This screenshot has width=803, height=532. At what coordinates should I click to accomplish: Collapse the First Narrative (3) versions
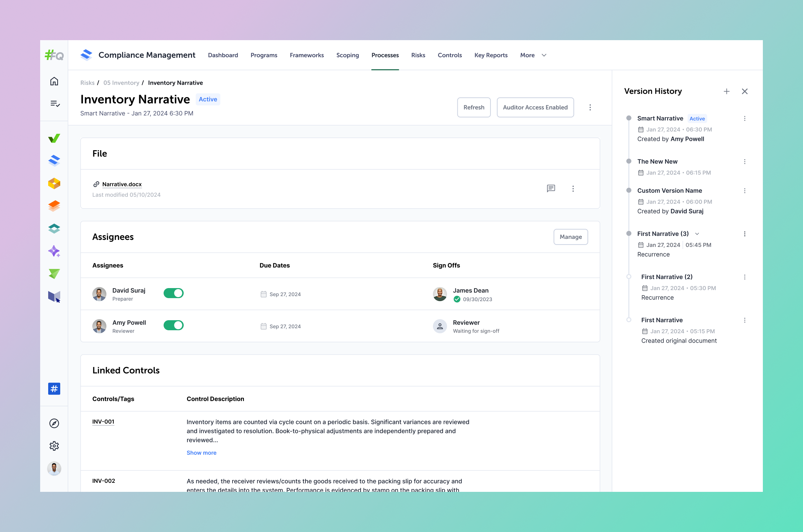(x=697, y=234)
